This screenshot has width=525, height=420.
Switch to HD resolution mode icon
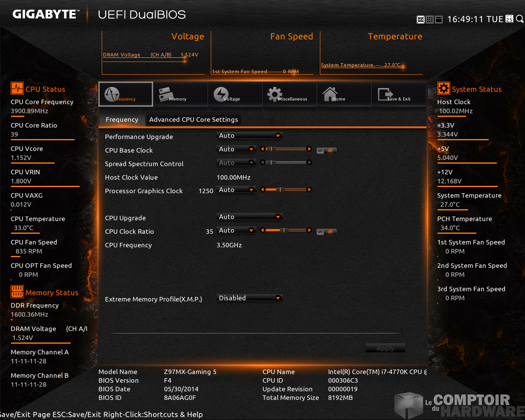[420, 19]
